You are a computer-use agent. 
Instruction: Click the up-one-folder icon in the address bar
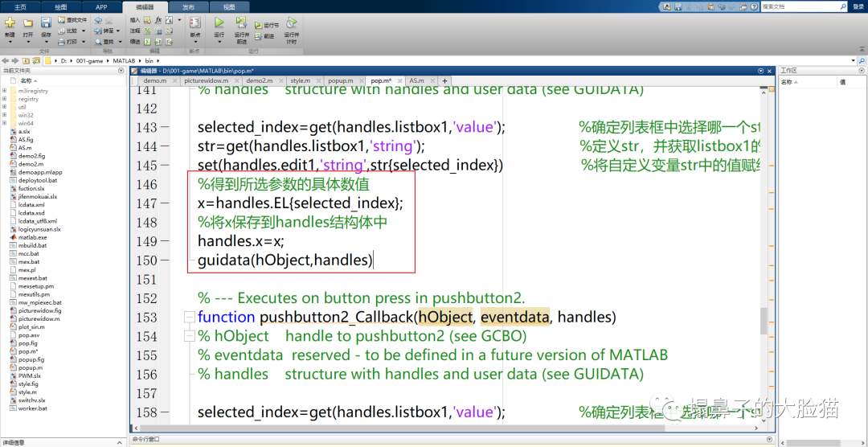26,60
